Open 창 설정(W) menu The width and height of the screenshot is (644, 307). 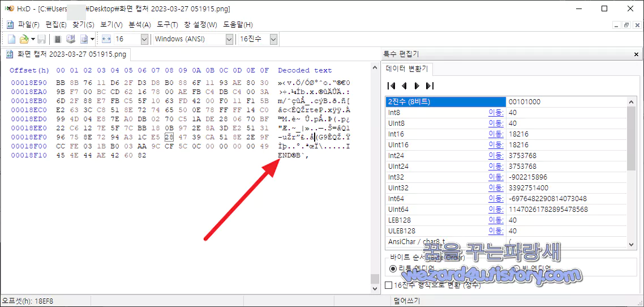[x=200, y=25]
